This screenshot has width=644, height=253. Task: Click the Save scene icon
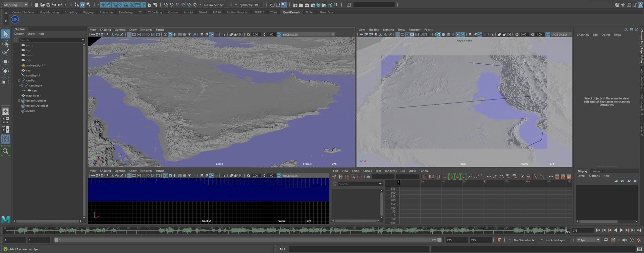click(48, 5)
